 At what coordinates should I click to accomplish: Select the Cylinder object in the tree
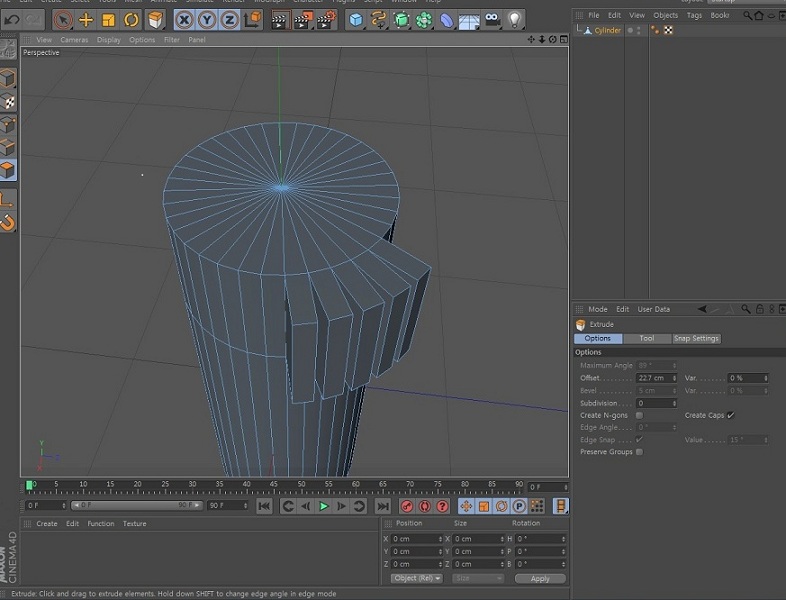tap(608, 31)
